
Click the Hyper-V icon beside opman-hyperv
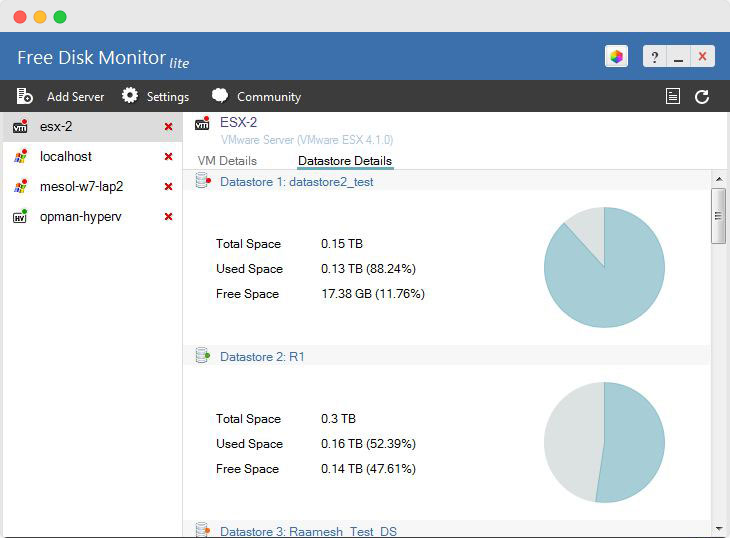click(20, 216)
